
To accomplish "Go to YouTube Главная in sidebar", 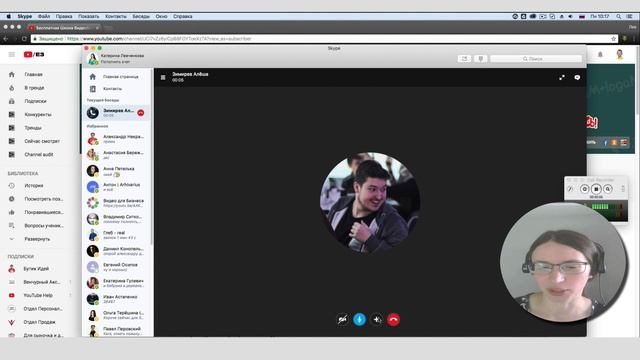I will click(x=40, y=74).
